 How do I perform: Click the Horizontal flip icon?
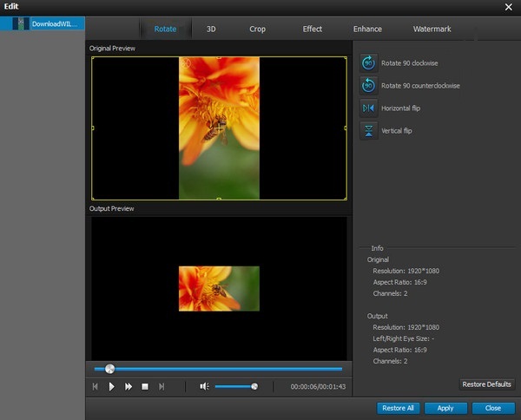368,108
